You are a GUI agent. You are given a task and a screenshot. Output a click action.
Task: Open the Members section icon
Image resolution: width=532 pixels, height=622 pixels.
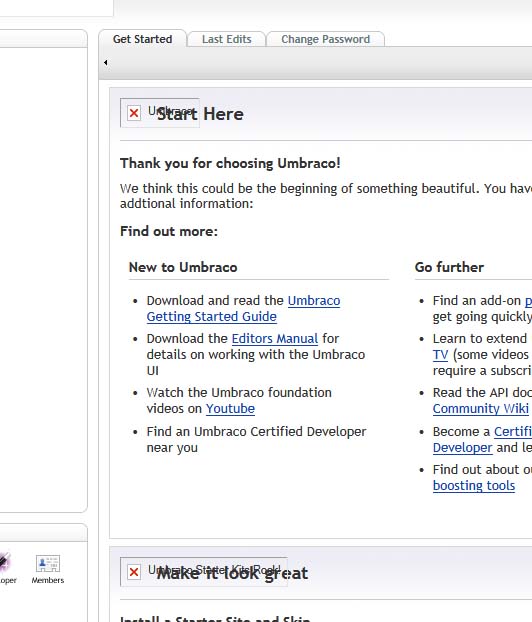[x=48, y=569]
